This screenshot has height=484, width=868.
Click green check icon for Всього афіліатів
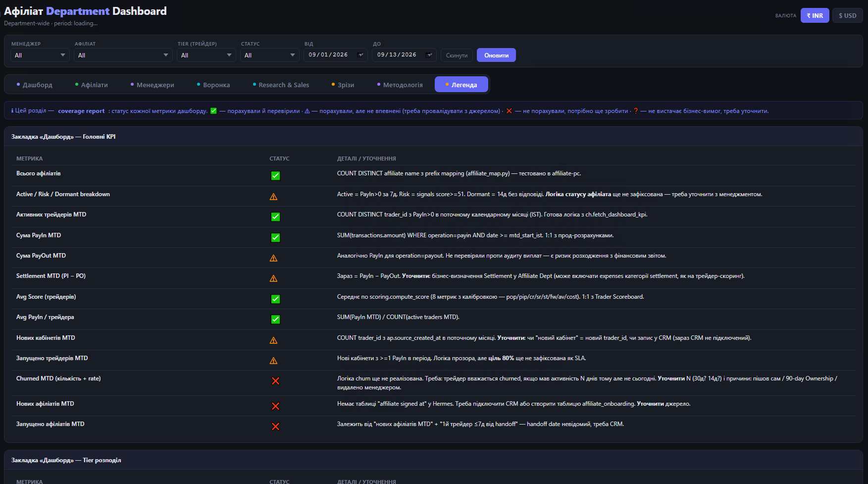click(x=276, y=176)
